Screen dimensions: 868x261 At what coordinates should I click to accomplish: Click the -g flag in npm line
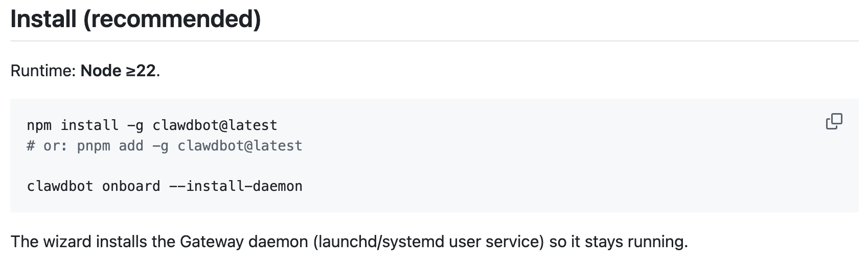[135, 125]
